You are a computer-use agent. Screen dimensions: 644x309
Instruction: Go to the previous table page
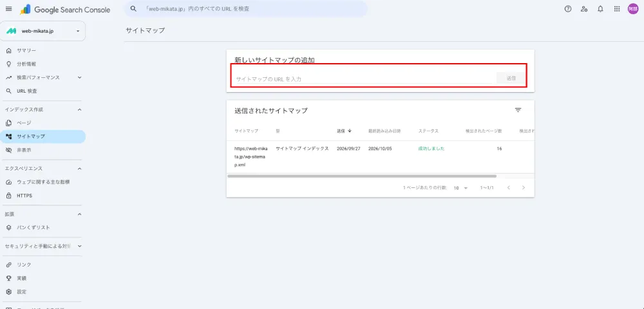coord(509,187)
